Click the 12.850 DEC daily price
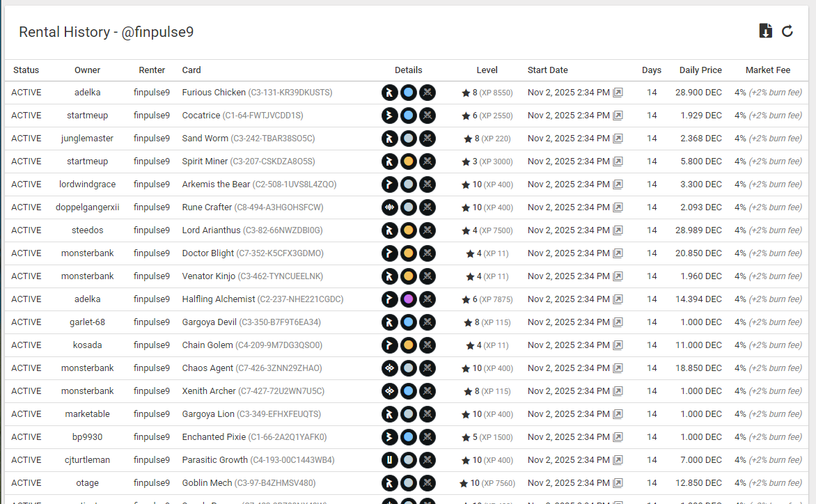 coord(698,482)
